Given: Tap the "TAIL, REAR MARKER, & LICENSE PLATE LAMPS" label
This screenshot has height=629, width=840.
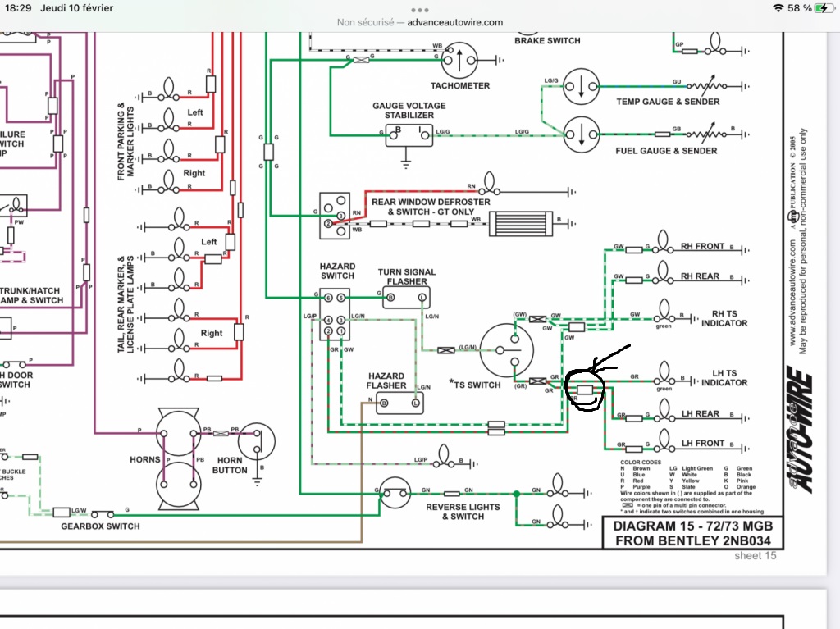Looking at the screenshot, I should pyautogui.click(x=126, y=304).
